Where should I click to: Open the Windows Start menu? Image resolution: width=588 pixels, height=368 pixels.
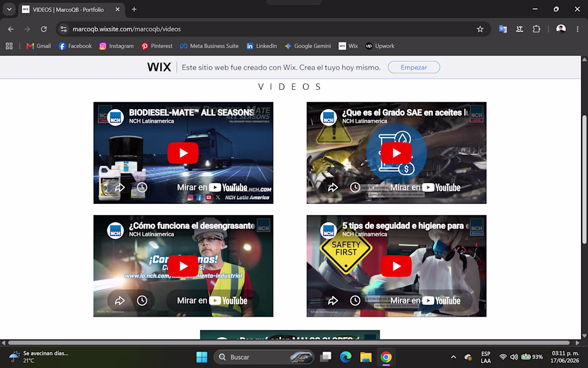coord(202,357)
